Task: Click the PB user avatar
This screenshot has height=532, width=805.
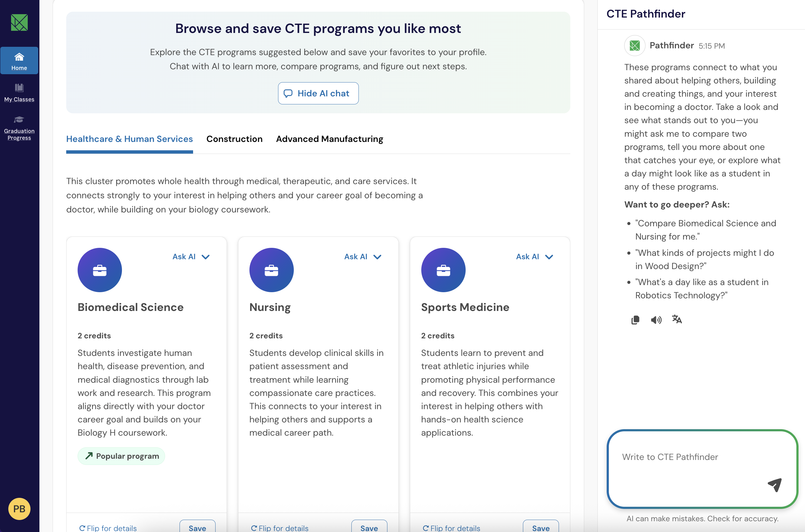Action: [19, 509]
